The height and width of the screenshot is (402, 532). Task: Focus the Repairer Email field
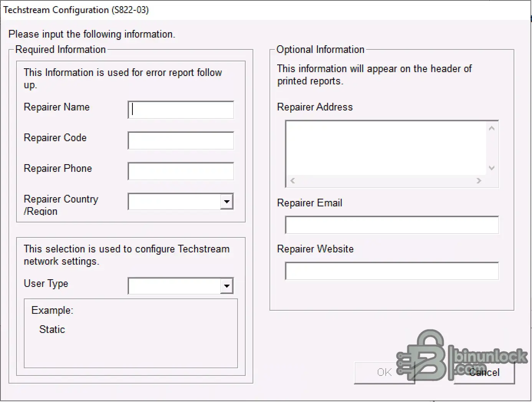click(x=392, y=225)
